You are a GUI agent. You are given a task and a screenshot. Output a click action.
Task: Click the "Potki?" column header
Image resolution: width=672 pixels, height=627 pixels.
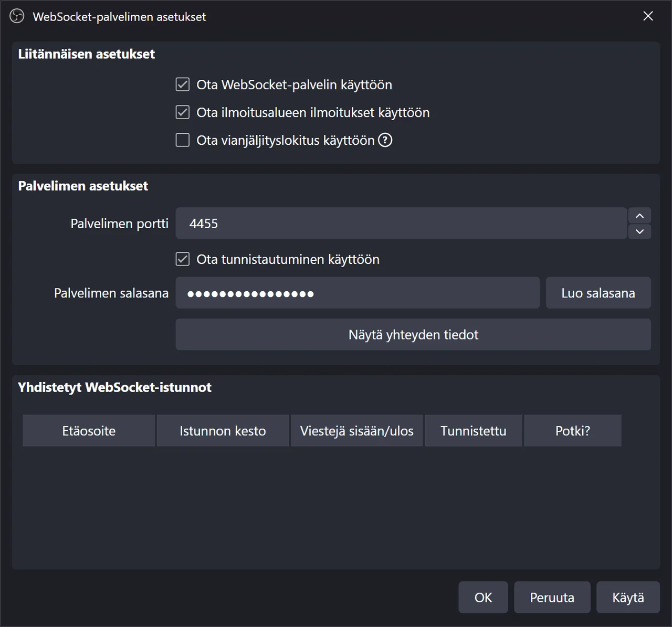[573, 431]
